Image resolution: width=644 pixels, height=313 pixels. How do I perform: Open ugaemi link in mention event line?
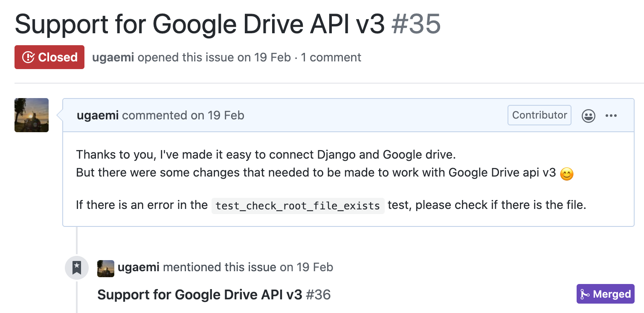click(x=139, y=267)
